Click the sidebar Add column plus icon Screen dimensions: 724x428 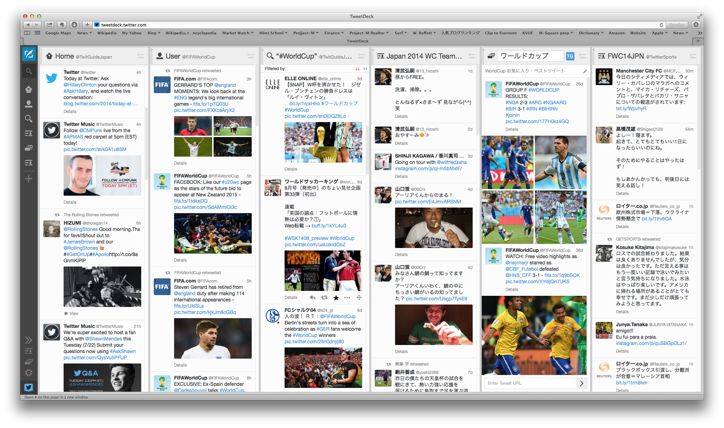click(x=29, y=178)
